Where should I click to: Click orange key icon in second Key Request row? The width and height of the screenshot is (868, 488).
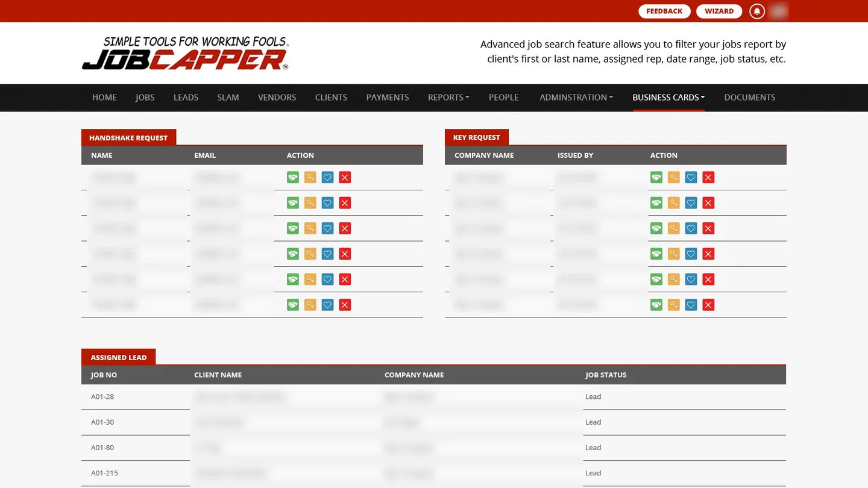pos(674,203)
